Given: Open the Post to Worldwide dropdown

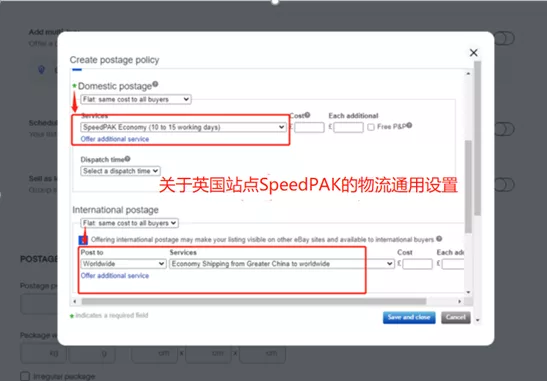Looking at the screenshot, I should 123,264.
